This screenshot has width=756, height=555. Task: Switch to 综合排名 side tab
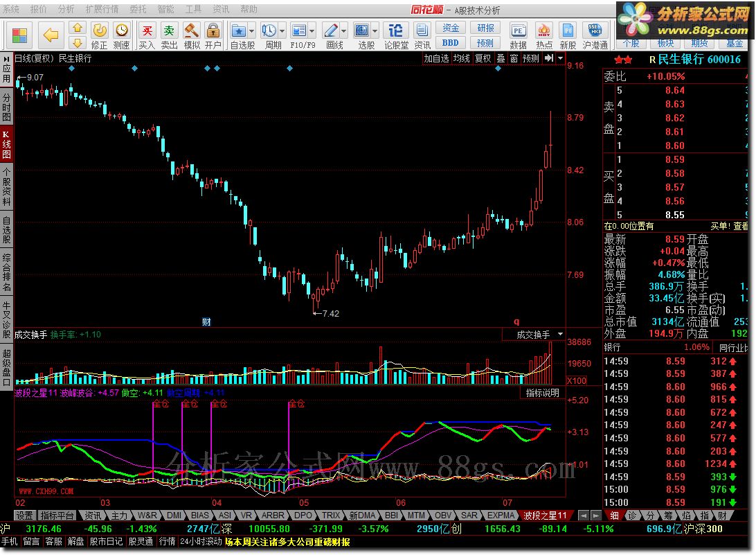point(7,272)
